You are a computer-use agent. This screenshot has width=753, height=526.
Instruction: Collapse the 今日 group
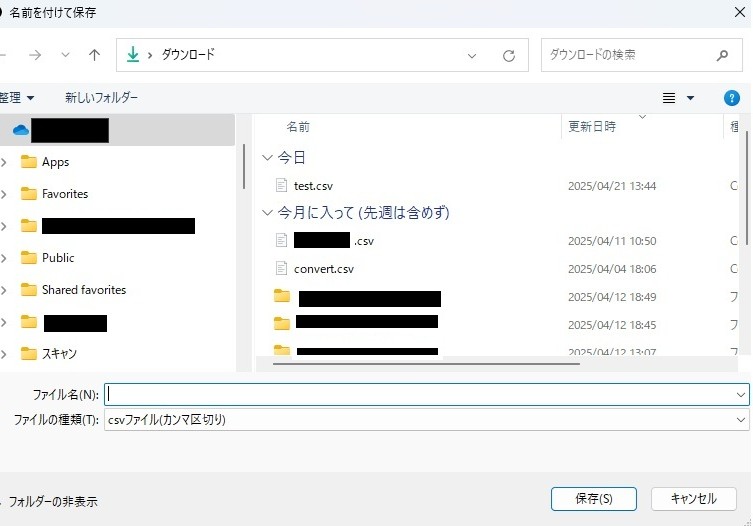tap(267, 158)
